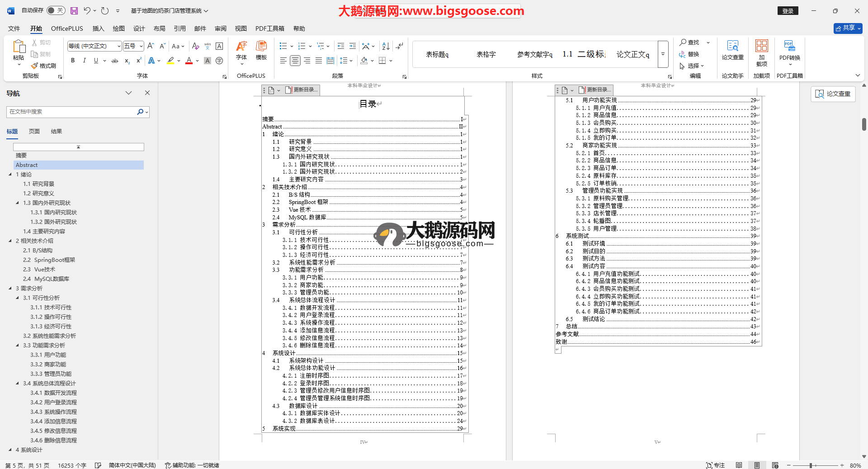Click the PDF转换 icon
Image resolution: width=868 pixels, height=469 pixels.
tap(789, 50)
